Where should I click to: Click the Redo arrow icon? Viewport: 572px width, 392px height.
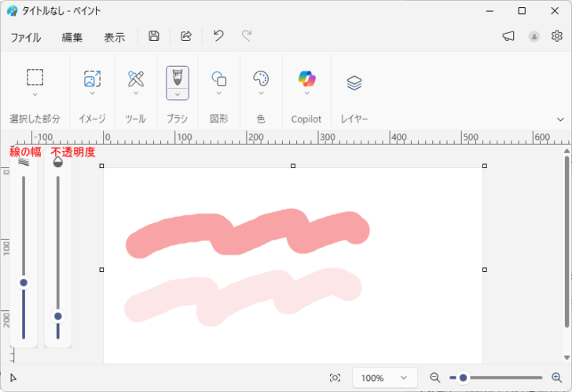tap(247, 36)
